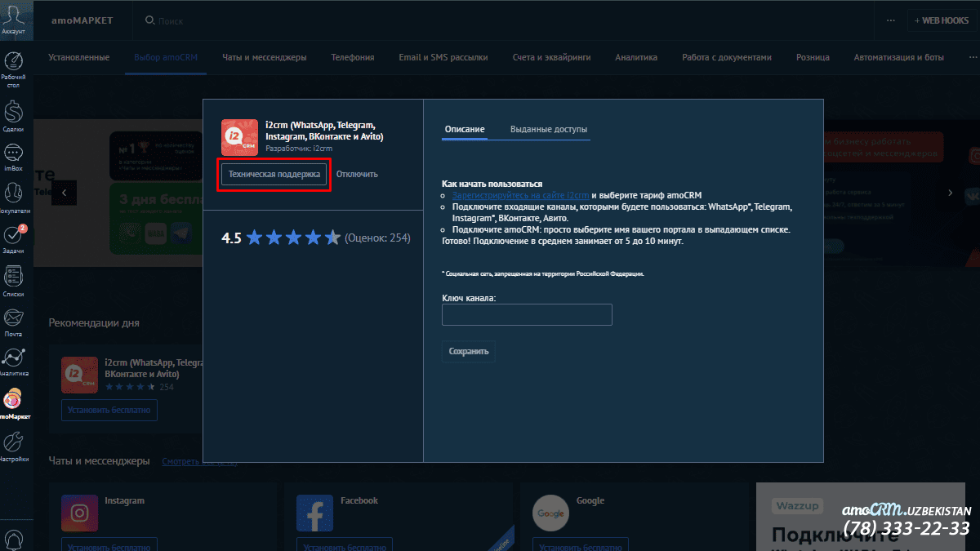The image size is (980, 551).
Task: Go to Рабочий стол in sidebar
Action: [x=13, y=70]
